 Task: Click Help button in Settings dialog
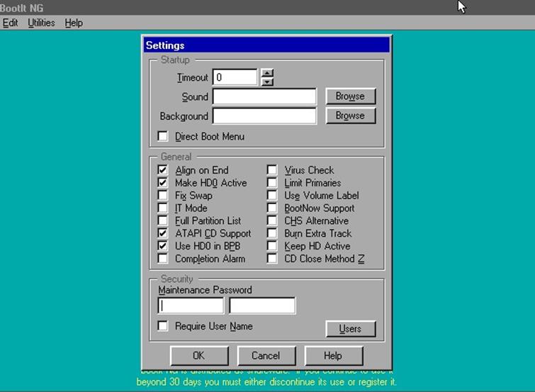333,356
